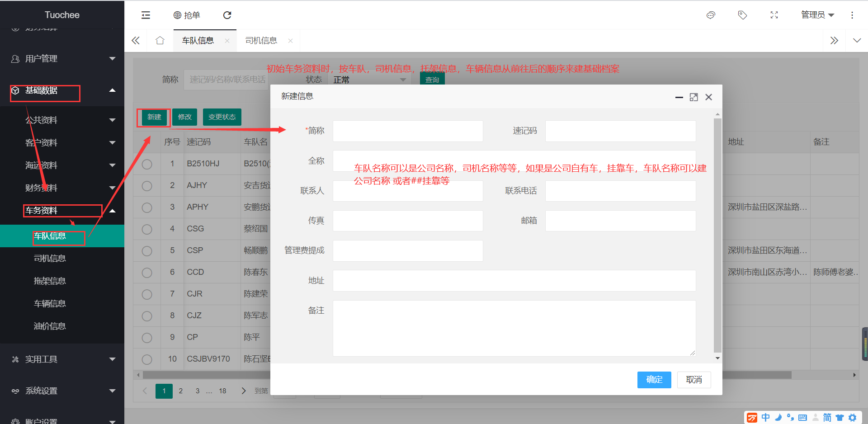Expand the 实用工具 sidebar menu
The height and width of the screenshot is (424, 868).
pyautogui.click(x=62, y=359)
